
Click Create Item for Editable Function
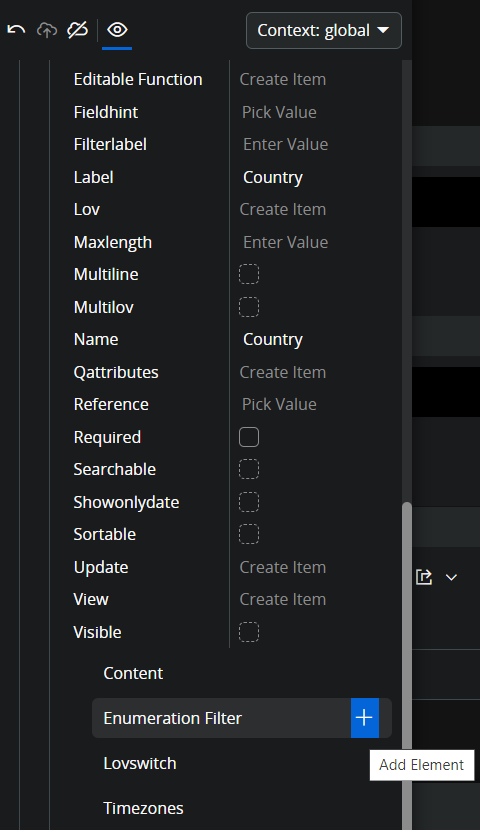[x=283, y=79]
